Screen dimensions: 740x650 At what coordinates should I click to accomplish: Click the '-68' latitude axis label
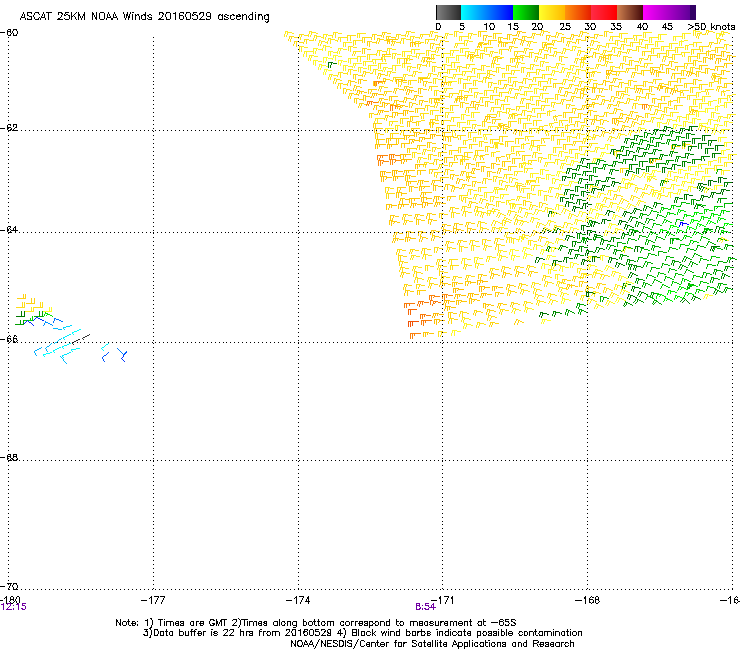point(9,458)
